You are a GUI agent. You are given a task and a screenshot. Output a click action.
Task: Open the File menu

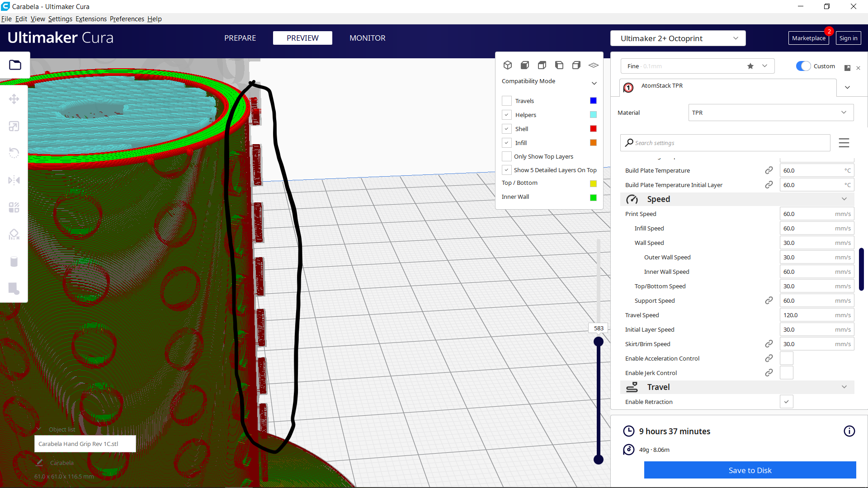[6, 19]
